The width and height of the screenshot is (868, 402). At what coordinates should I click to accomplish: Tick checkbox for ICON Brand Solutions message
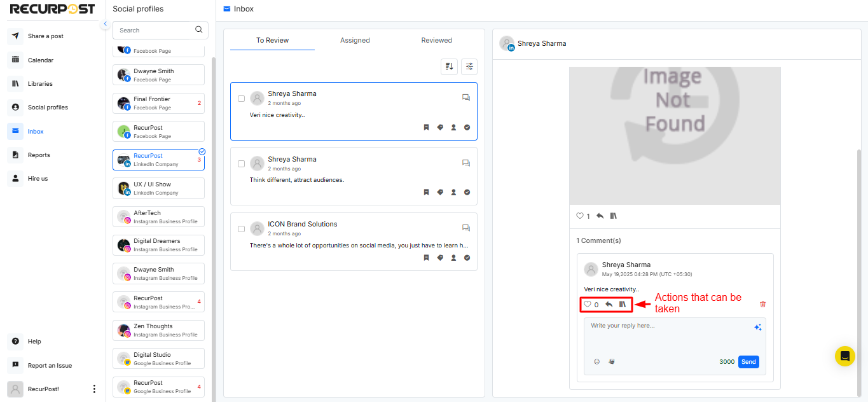click(241, 229)
